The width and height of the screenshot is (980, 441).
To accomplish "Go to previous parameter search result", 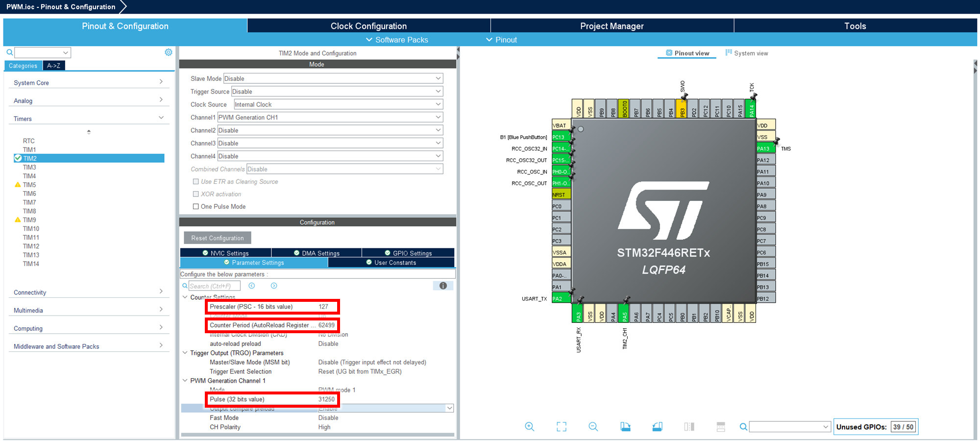I will click(x=252, y=286).
